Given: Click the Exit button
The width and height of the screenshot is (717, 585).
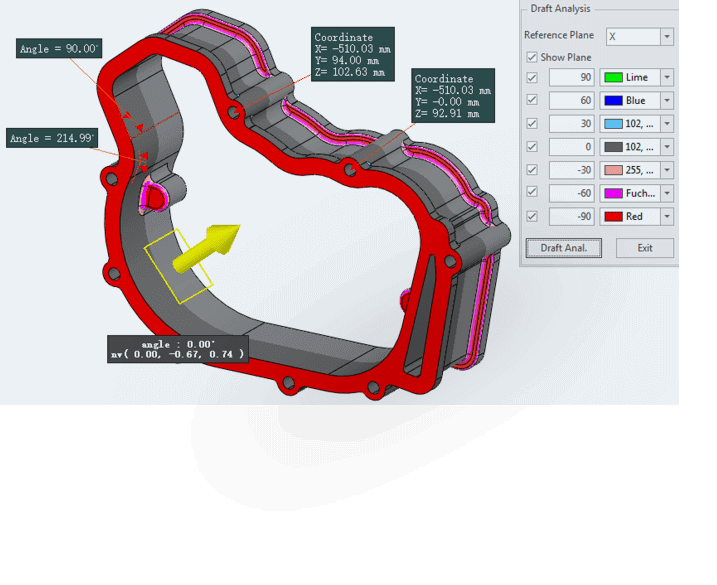Looking at the screenshot, I should (644, 248).
